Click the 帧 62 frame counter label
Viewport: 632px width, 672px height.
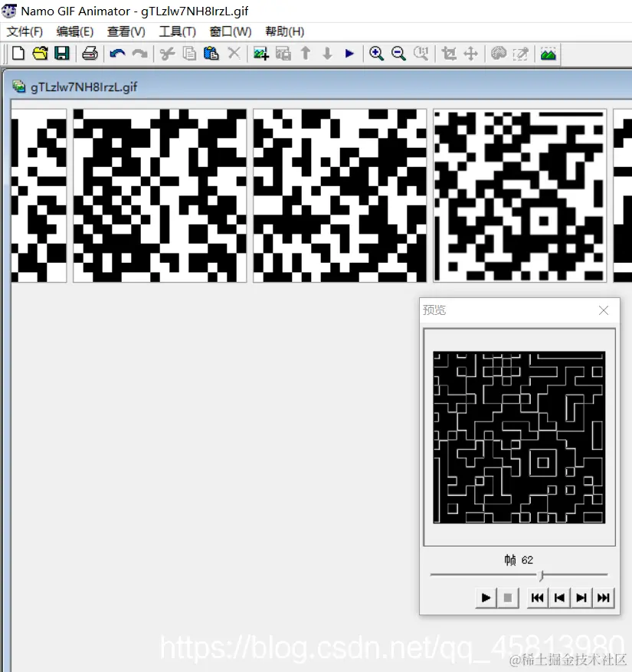(x=519, y=559)
